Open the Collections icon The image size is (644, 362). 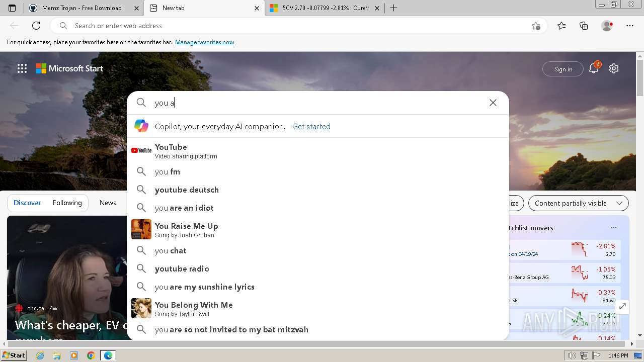pos(584,26)
